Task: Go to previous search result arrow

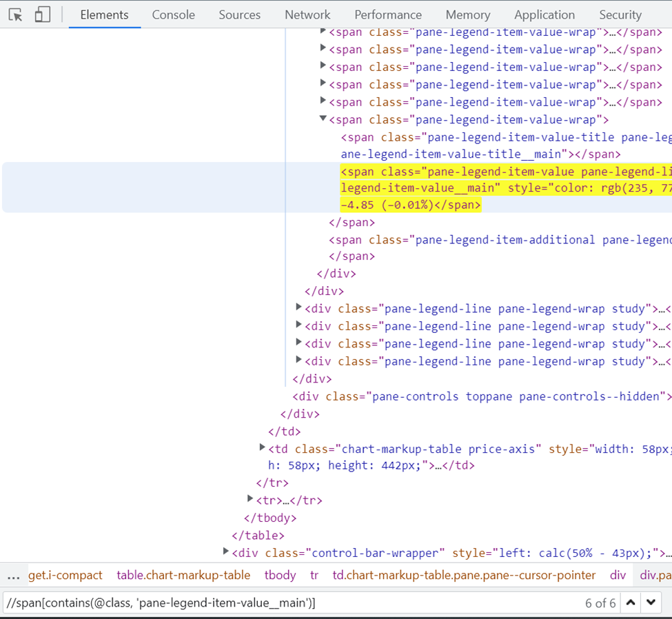Action: (631, 602)
